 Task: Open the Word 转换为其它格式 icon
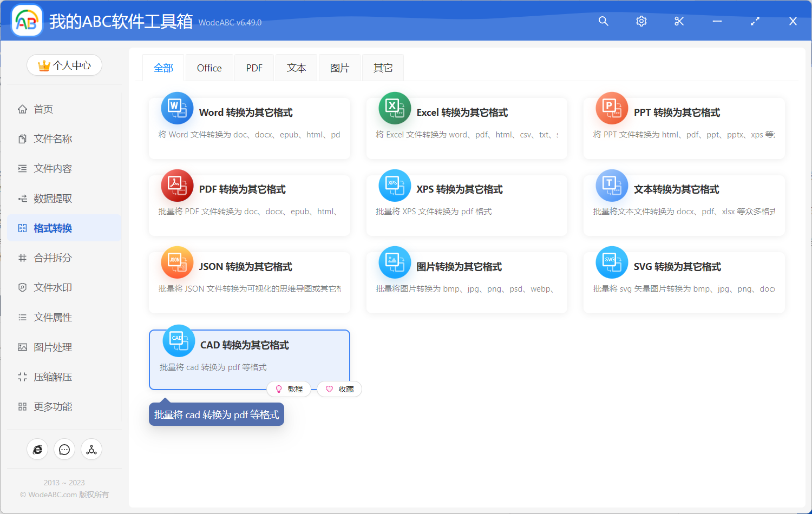(x=177, y=108)
